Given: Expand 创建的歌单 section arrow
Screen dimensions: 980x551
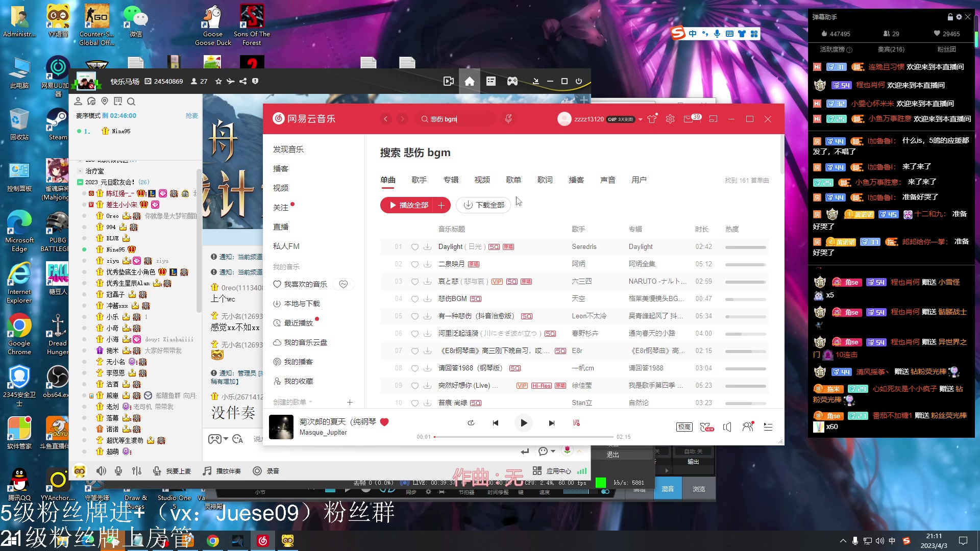Looking at the screenshot, I should (310, 402).
